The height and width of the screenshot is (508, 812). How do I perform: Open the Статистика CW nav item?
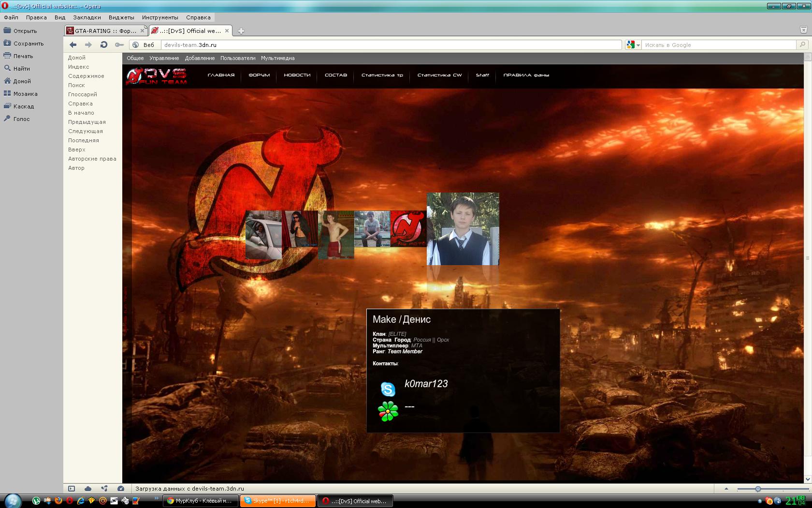pyautogui.click(x=439, y=75)
